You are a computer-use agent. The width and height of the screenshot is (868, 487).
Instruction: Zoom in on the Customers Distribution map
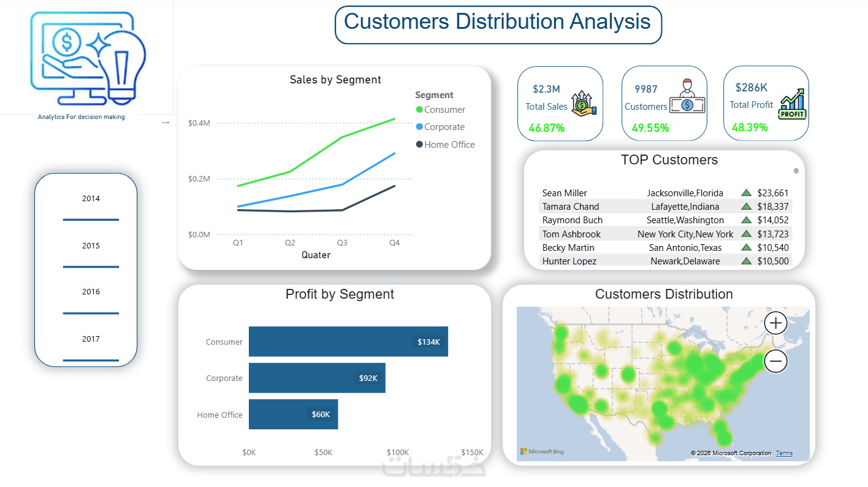point(776,323)
